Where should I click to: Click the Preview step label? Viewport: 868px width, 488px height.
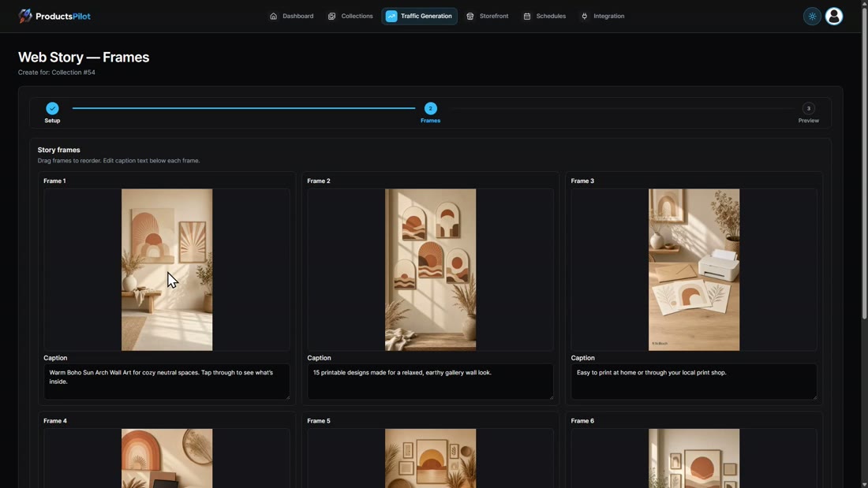(x=808, y=121)
